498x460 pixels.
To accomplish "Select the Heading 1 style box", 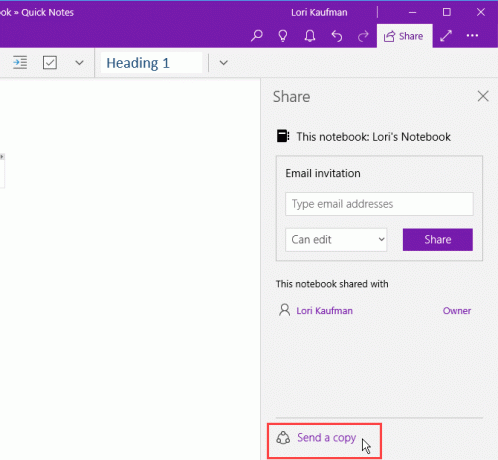I will (151, 63).
